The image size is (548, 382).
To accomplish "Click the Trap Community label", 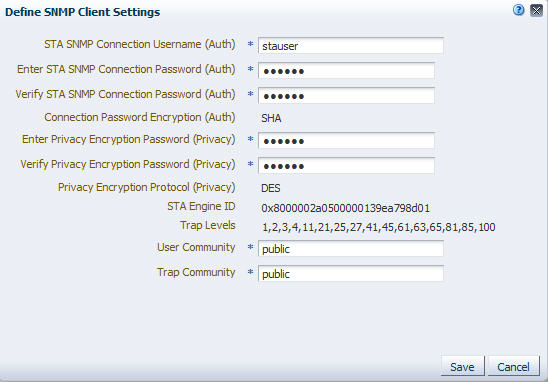I will point(196,272).
